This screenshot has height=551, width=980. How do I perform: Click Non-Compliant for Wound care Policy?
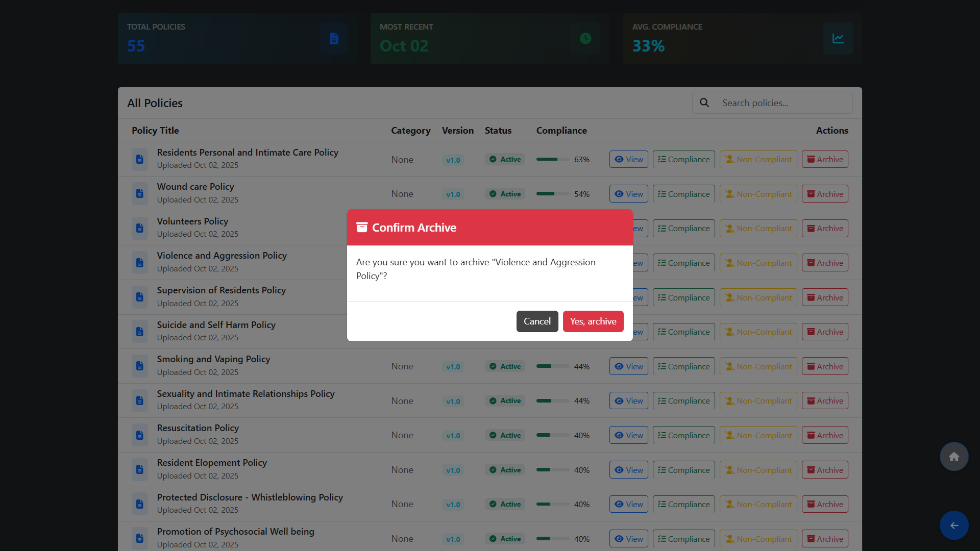tap(758, 194)
